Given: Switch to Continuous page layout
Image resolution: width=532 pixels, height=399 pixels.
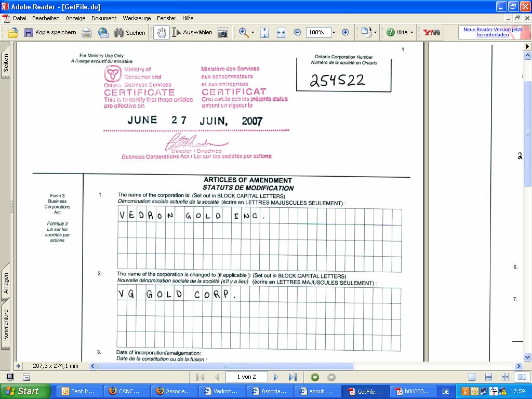Looking at the screenshot, I should coord(488,377).
